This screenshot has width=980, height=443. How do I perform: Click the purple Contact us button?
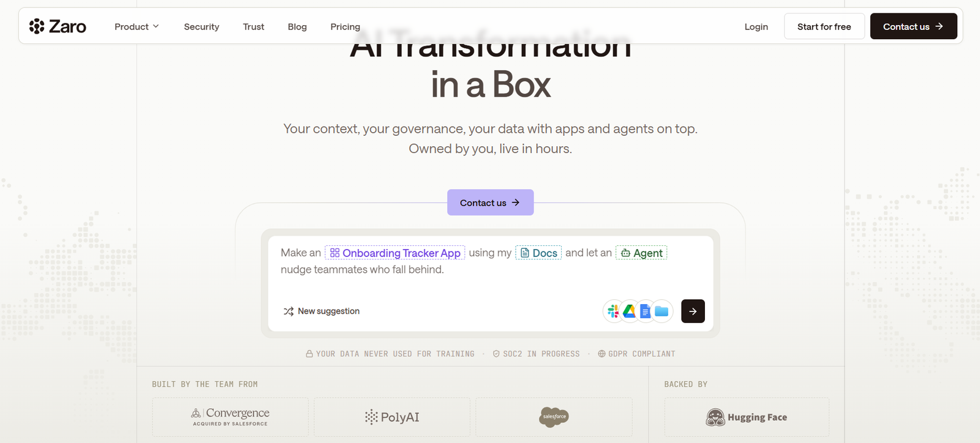pyautogui.click(x=490, y=203)
